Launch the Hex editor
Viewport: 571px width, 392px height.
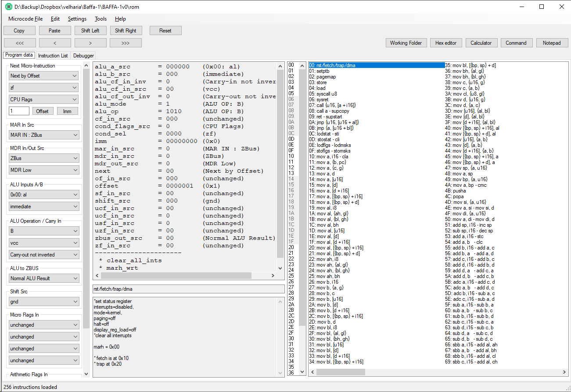[446, 43]
